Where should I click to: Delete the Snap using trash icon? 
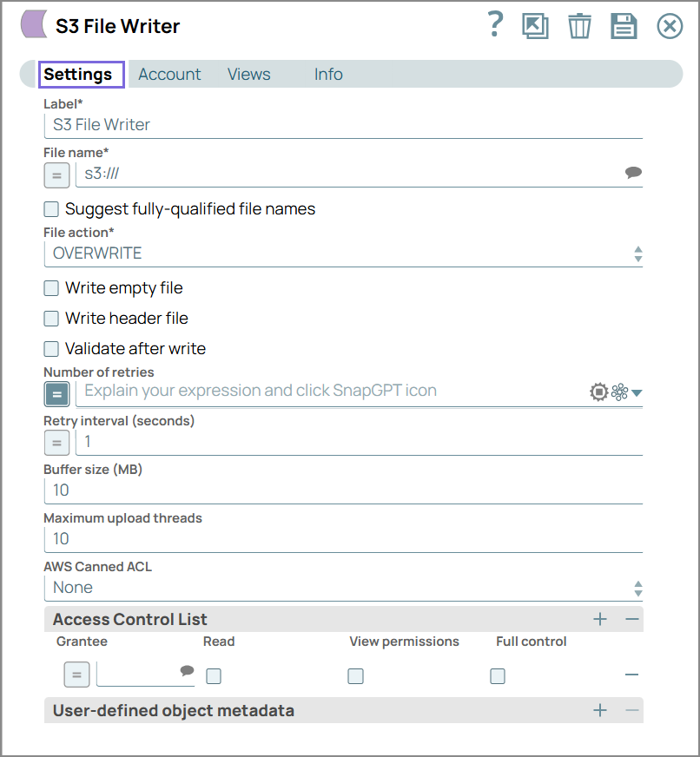[x=579, y=26]
